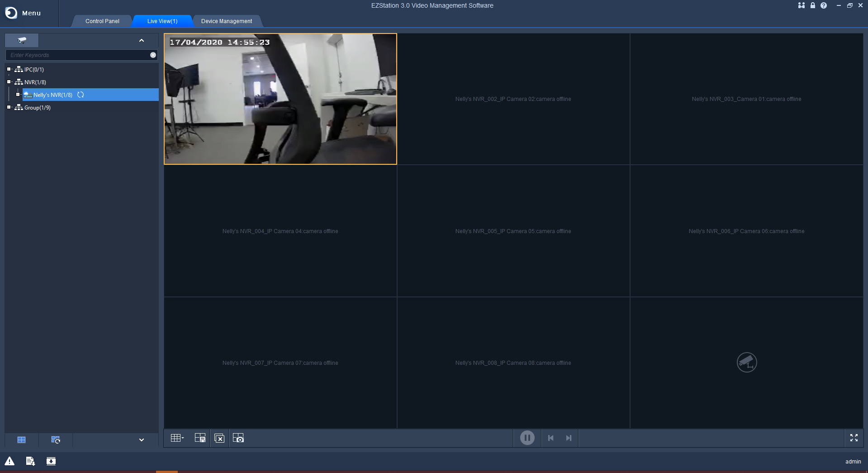Open the main Menu button
The image size is (868, 473).
pos(24,13)
